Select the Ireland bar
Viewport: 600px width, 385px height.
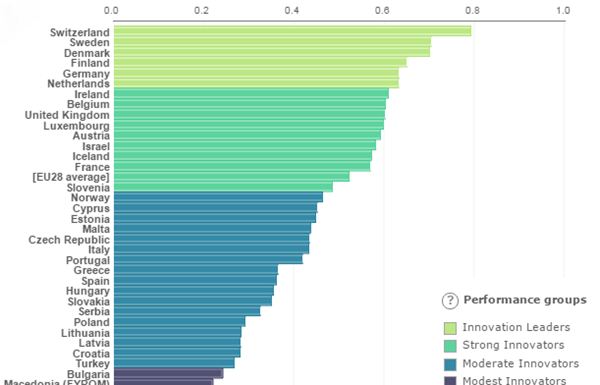coord(251,94)
